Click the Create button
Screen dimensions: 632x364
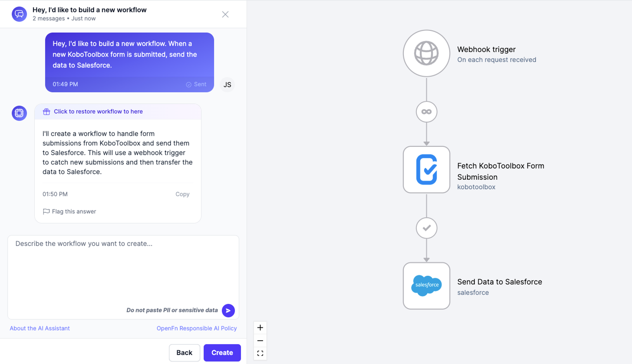pos(222,352)
